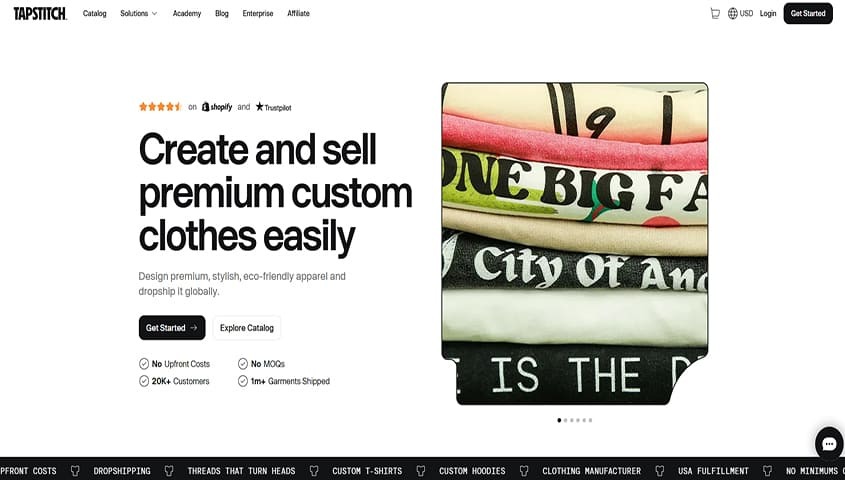
Task: Click the Tapstitch logo
Action: pos(40,13)
